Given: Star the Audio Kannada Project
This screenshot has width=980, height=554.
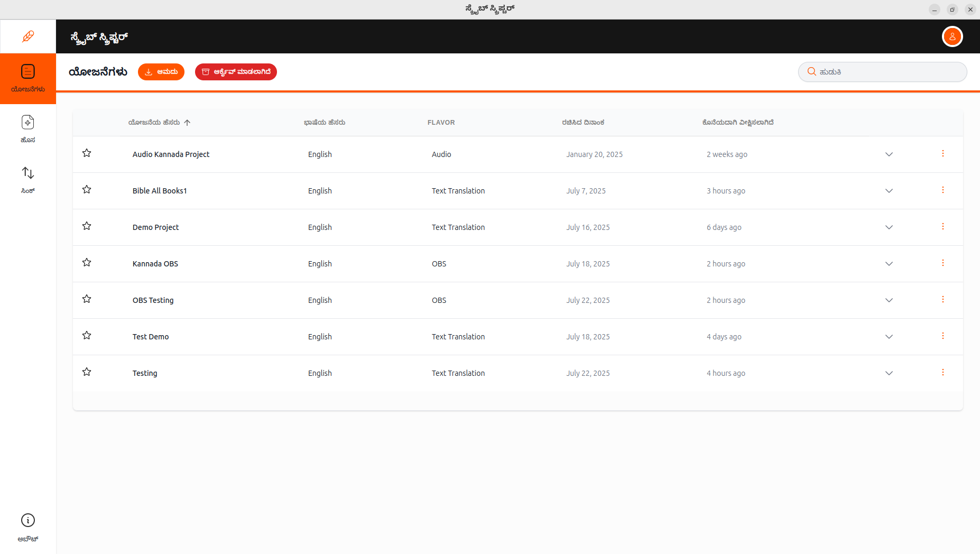Looking at the screenshot, I should point(87,153).
